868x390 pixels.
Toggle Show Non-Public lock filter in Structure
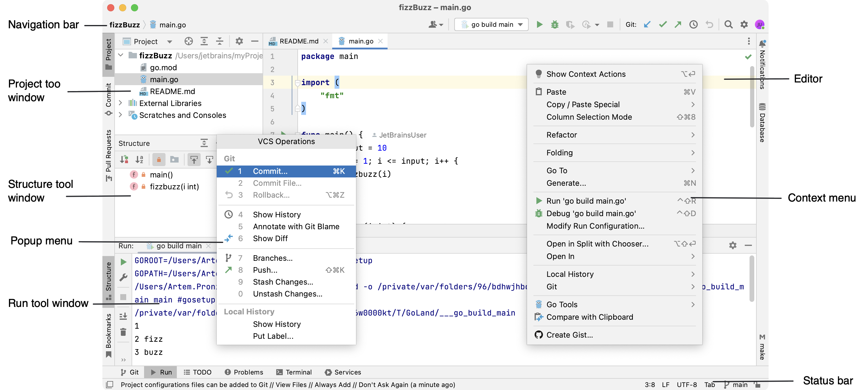point(159,160)
